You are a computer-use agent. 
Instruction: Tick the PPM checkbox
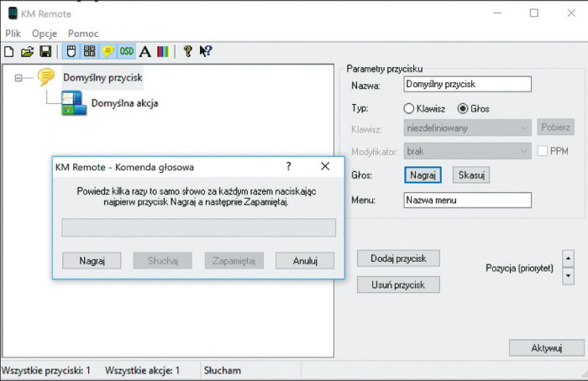tap(543, 151)
